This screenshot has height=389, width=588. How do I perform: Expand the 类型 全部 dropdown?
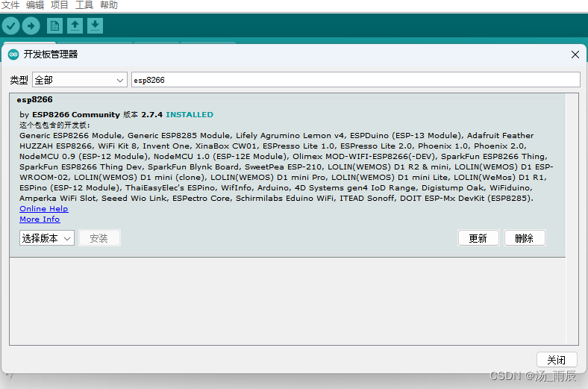pos(80,80)
